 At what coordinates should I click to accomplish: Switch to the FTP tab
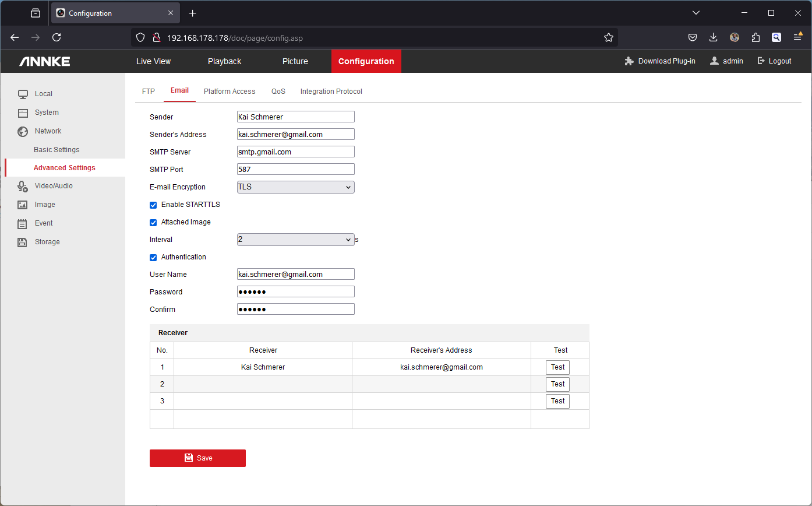click(149, 92)
